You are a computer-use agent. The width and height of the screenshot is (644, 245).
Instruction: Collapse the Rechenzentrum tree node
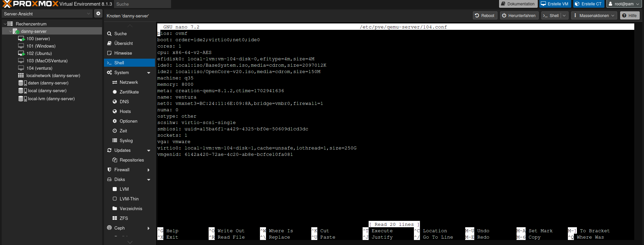pos(5,24)
